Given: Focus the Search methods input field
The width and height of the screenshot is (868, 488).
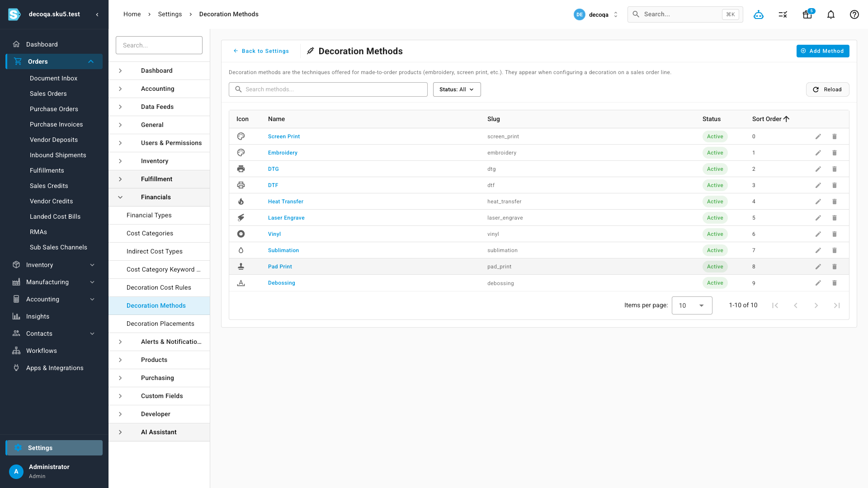Looking at the screenshot, I should pyautogui.click(x=328, y=89).
